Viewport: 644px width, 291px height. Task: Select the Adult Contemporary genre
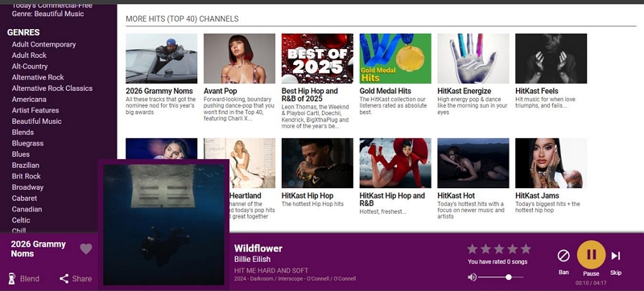[44, 44]
